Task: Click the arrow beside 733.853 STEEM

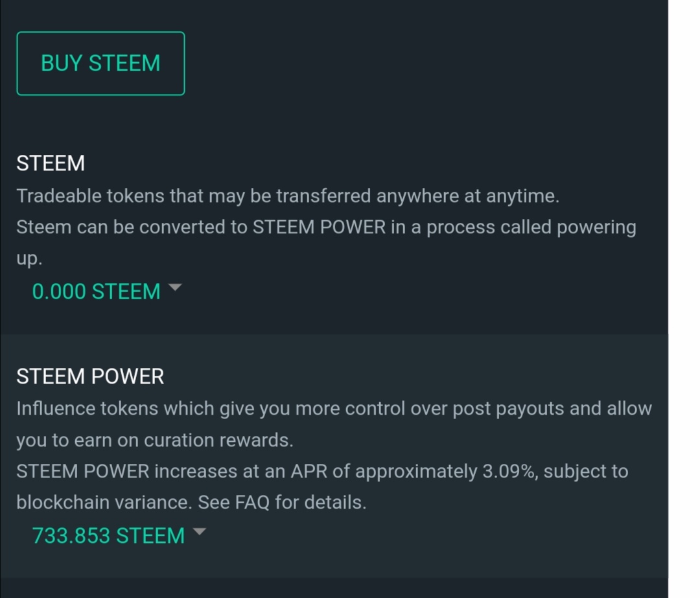Action: (x=200, y=532)
